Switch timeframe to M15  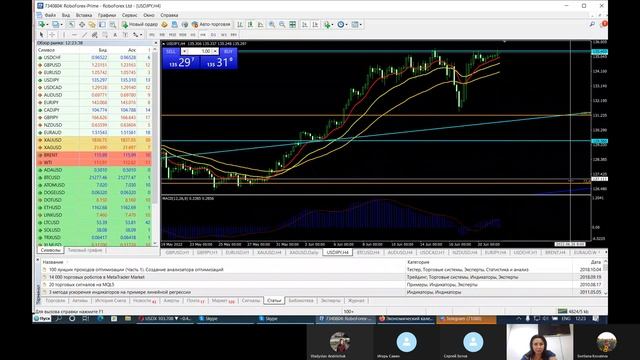(173, 35)
